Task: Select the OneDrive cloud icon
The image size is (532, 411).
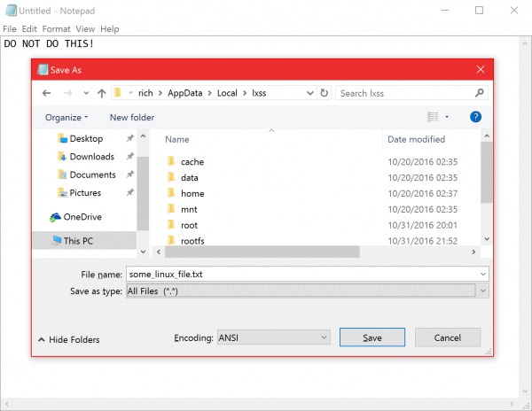Action: [x=56, y=217]
